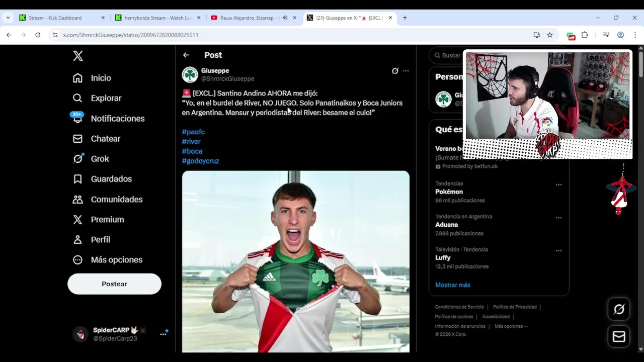Open options for Aduana trend
Viewport: 644px width, 362px height.
point(558,218)
